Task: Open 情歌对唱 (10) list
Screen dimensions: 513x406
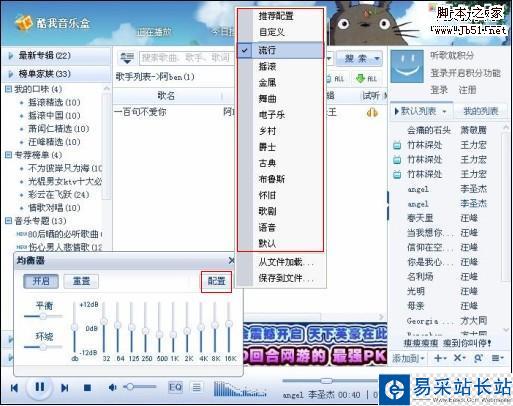Action: (x=54, y=208)
